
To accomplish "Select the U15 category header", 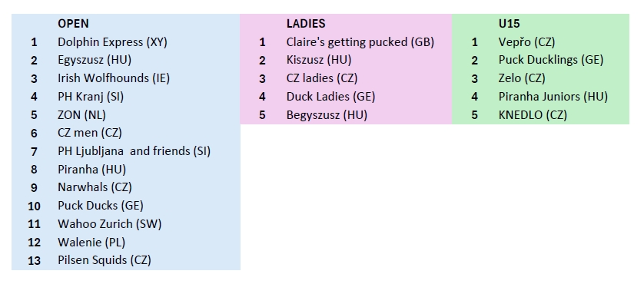I will pyautogui.click(x=509, y=23).
